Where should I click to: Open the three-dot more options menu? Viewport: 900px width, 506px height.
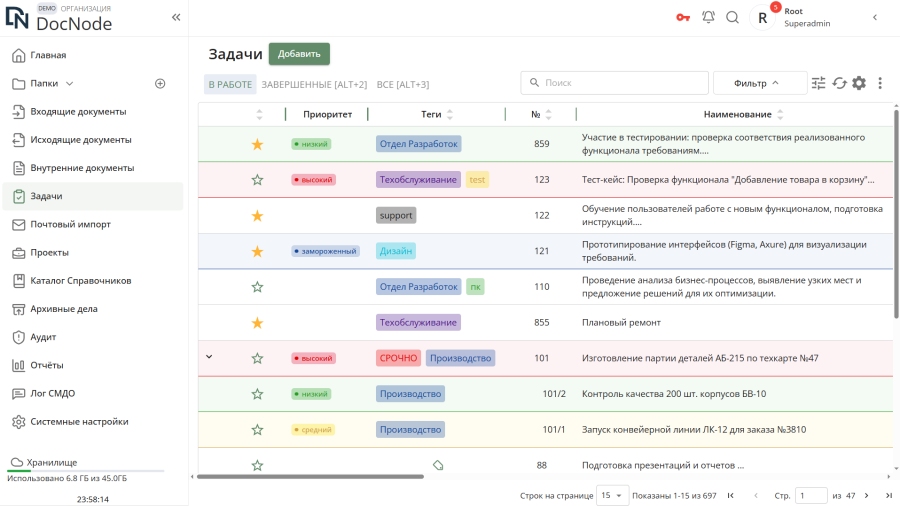[x=880, y=83]
